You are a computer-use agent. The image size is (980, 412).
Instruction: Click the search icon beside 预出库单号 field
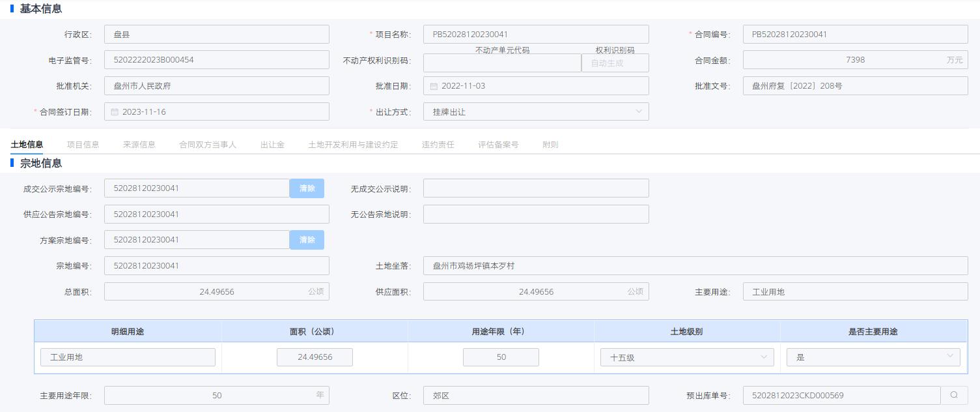[954, 395]
